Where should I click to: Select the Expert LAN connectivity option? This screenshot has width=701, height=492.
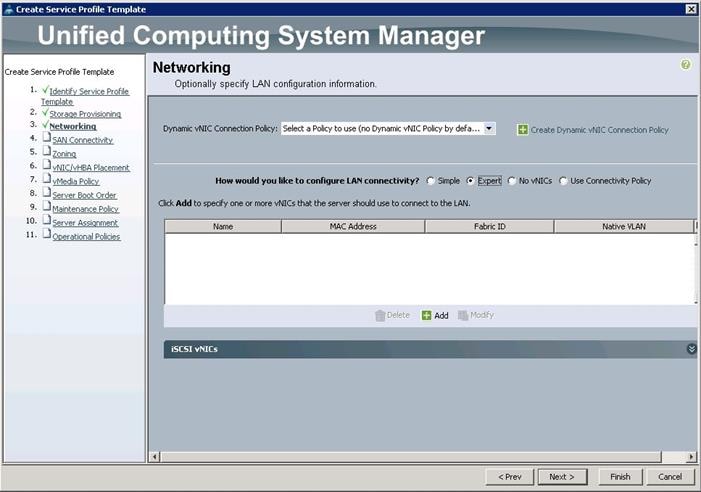pyautogui.click(x=470, y=181)
